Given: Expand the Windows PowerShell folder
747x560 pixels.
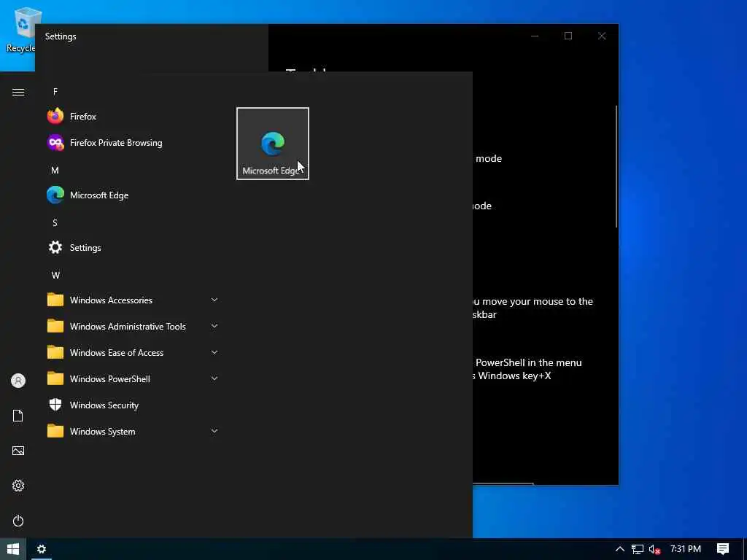Looking at the screenshot, I should click(132, 378).
